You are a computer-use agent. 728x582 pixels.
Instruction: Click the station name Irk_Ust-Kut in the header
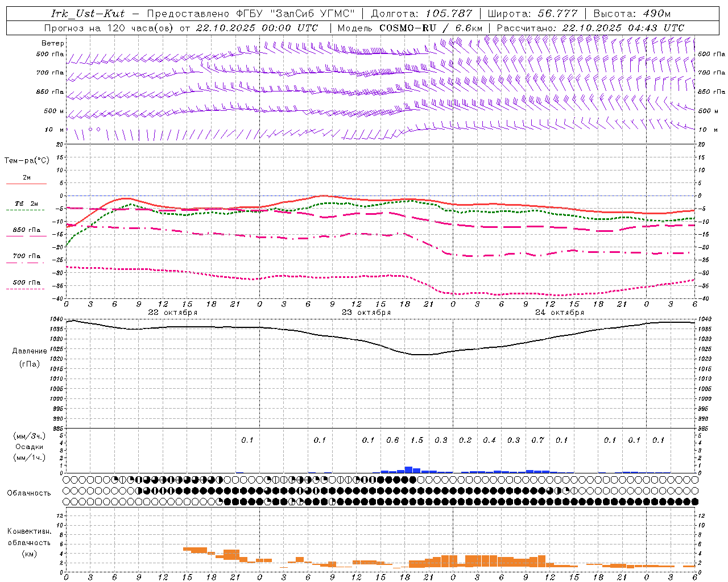[88, 14]
